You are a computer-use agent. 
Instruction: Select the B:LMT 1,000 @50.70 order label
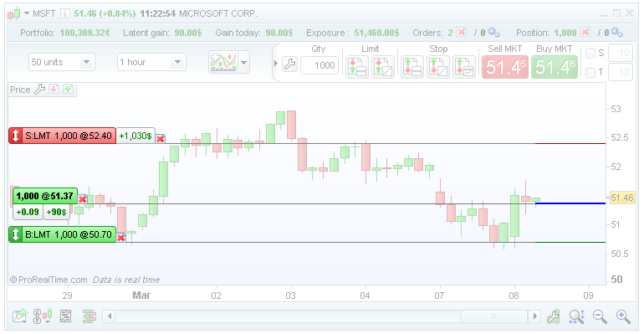point(63,234)
